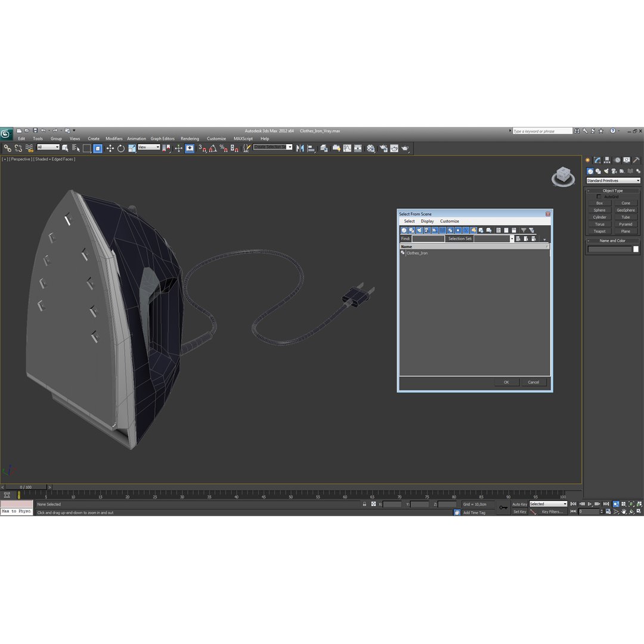Open the key mode 'Selected' dropdown
The height and width of the screenshot is (644, 644).
coord(548,504)
